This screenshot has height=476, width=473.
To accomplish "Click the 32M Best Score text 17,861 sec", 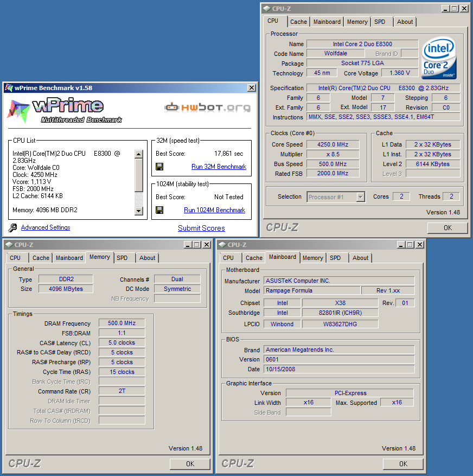I will 229,154.
